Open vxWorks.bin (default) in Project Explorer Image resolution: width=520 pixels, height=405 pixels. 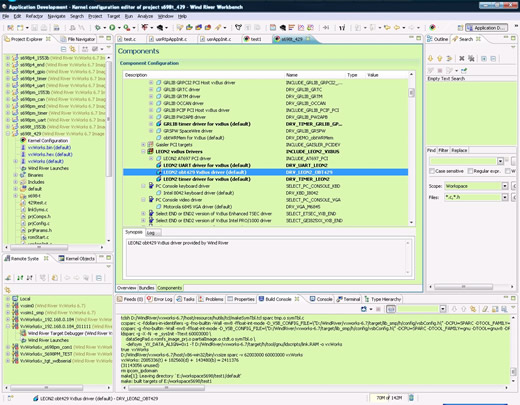click(x=49, y=147)
